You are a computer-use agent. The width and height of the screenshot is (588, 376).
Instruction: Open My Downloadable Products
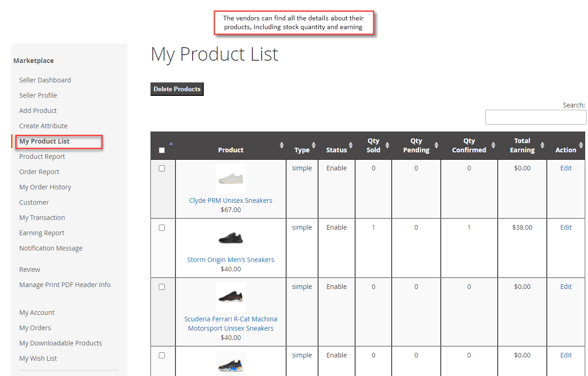click(61, 343)
